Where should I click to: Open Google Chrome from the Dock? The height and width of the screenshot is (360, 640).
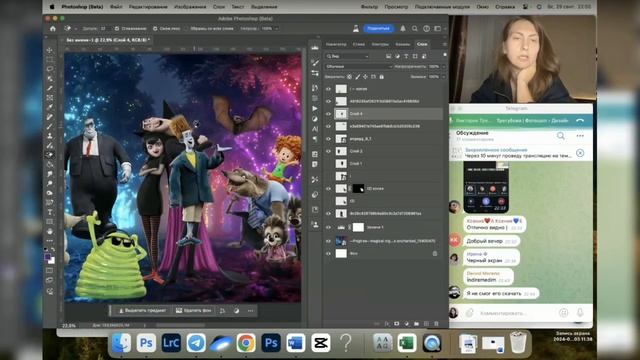[x=246, y=342]
